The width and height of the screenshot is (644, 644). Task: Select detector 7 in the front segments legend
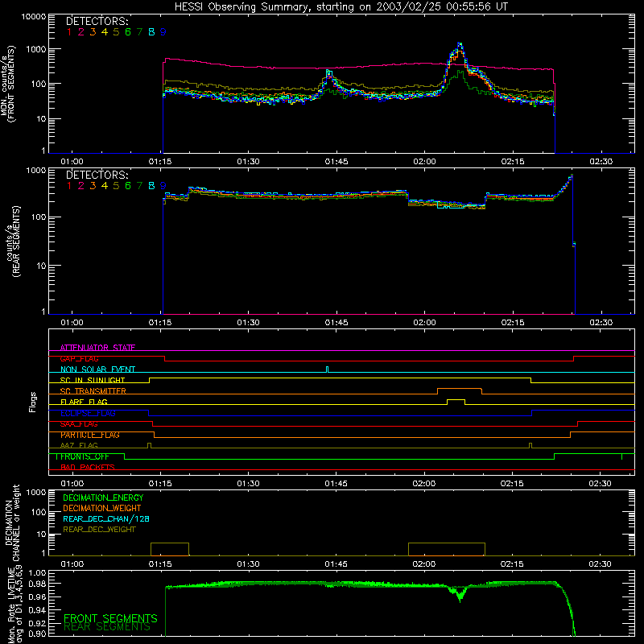click(139, 32)
